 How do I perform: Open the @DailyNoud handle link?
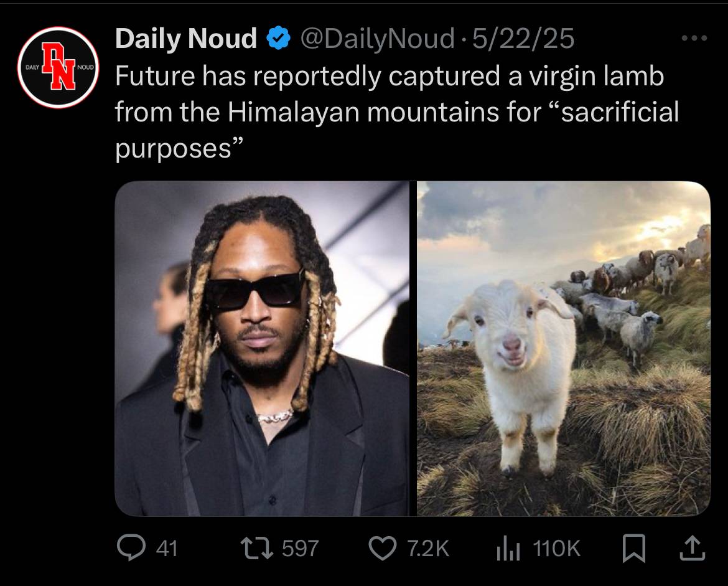(378, 38)
